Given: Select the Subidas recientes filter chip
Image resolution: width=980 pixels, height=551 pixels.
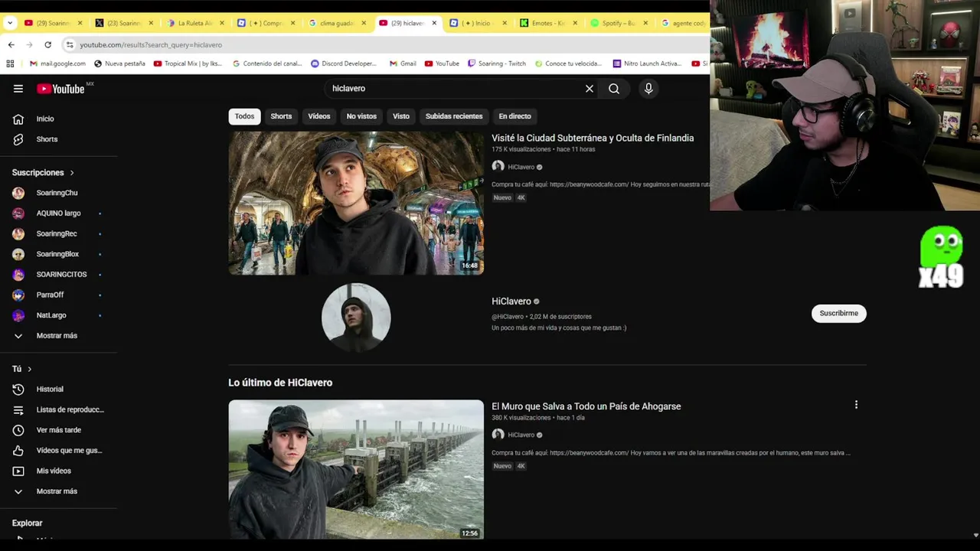Looking at the screenshot, I should point(454,116).
